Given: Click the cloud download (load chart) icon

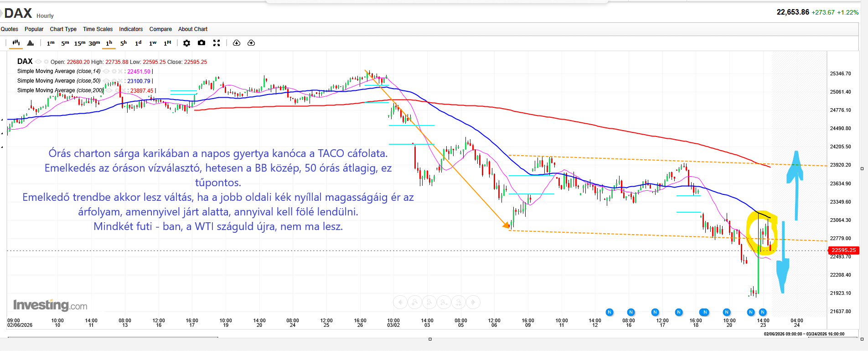Looking at the screenshot, I should (236, 43).
